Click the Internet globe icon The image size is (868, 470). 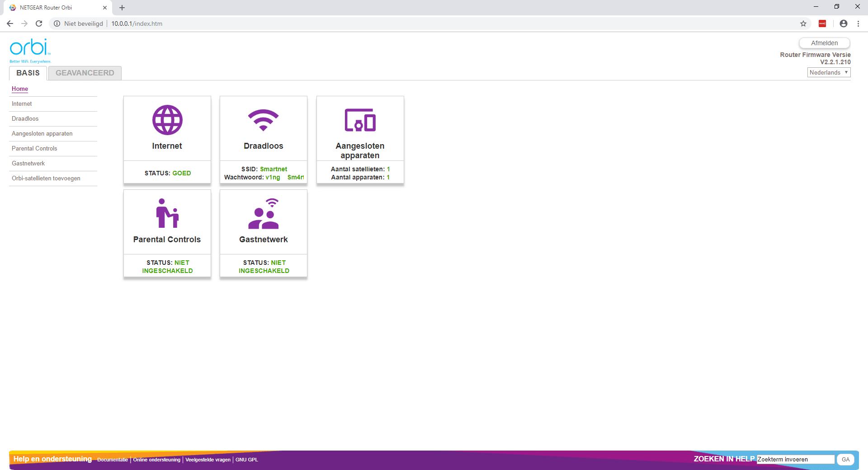[167, 120]
